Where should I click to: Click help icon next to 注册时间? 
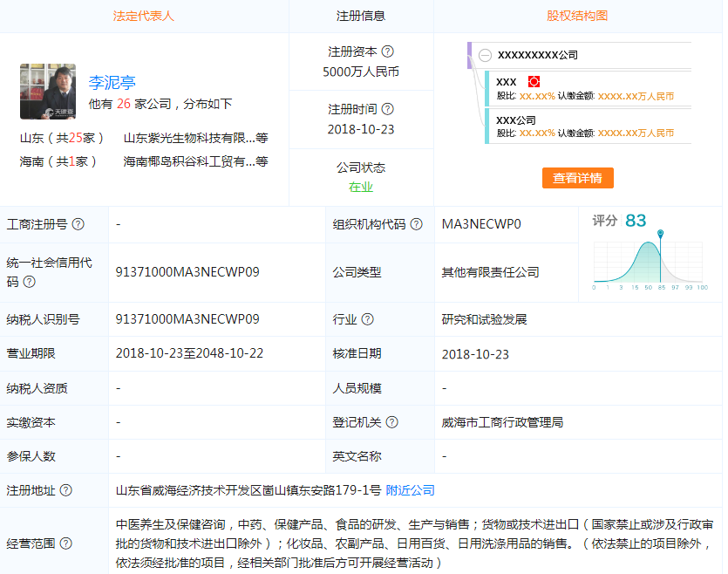point(388,109)
